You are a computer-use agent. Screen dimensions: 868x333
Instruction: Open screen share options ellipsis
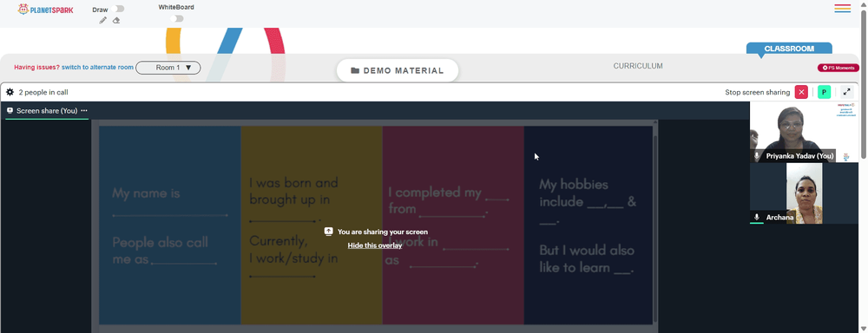(84, 111)
